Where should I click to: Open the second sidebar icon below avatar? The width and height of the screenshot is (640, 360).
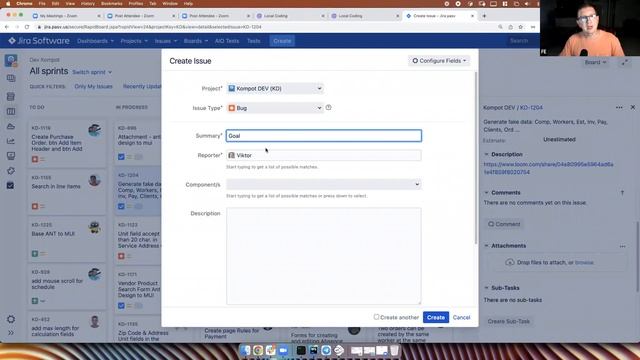[11, 78]
